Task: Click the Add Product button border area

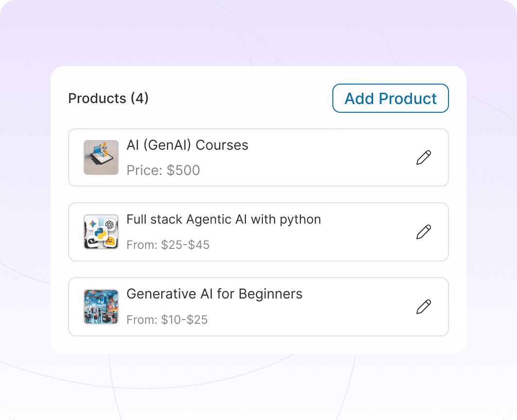Action: click(390, 87)
